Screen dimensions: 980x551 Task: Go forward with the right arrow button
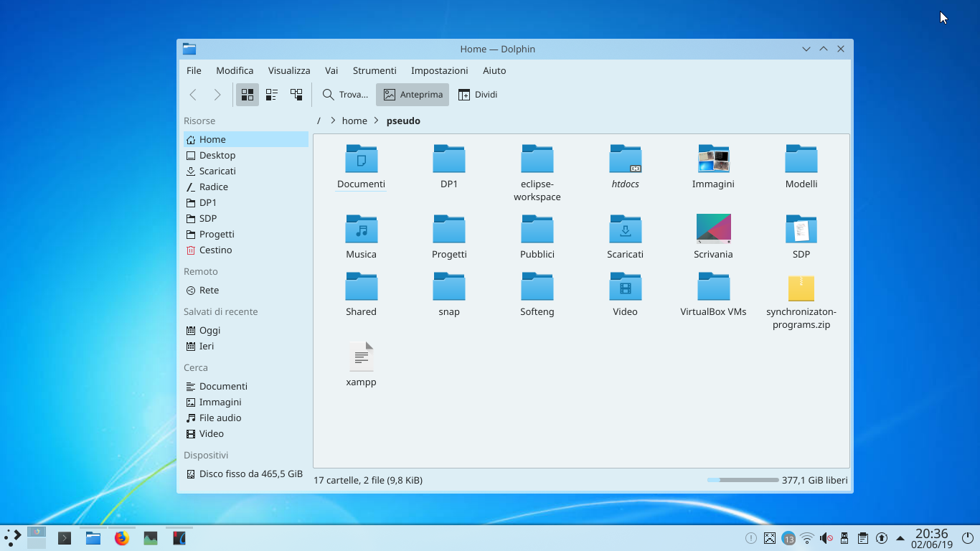point(217,95)
